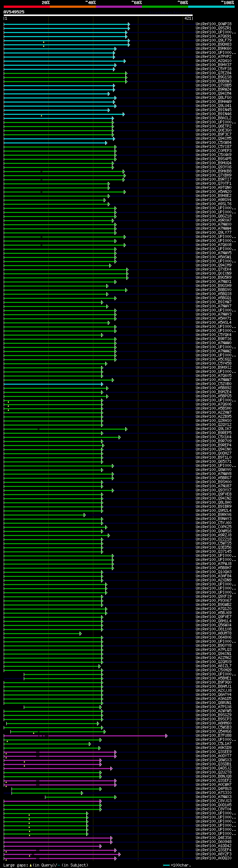The width and height of the screenshot is (238, 868).
Task: Click the cyan =100char. scale legend
Action: [177, 865]
